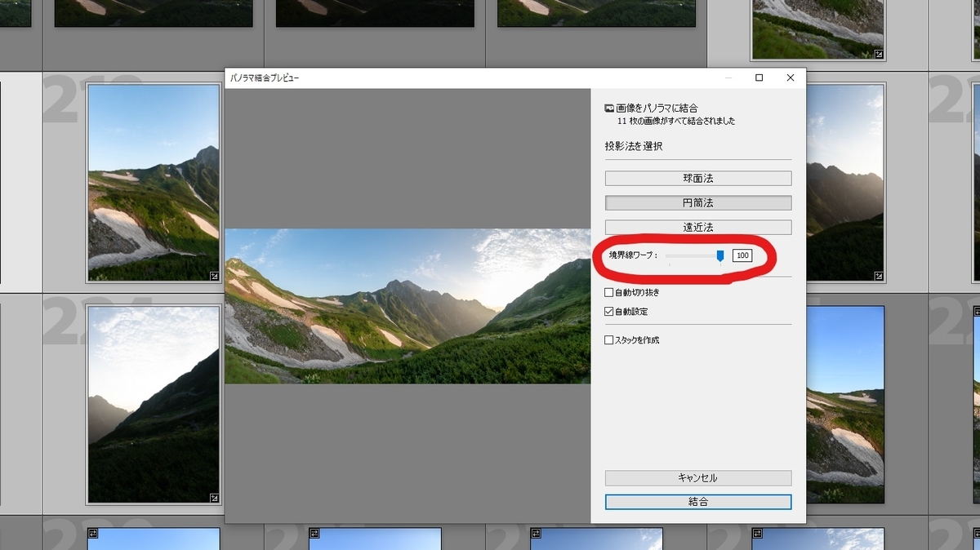980x550 pixels.
Task: Maximize the パノラマ結合プレビュー dialog
Action: [x=759, y=78]
